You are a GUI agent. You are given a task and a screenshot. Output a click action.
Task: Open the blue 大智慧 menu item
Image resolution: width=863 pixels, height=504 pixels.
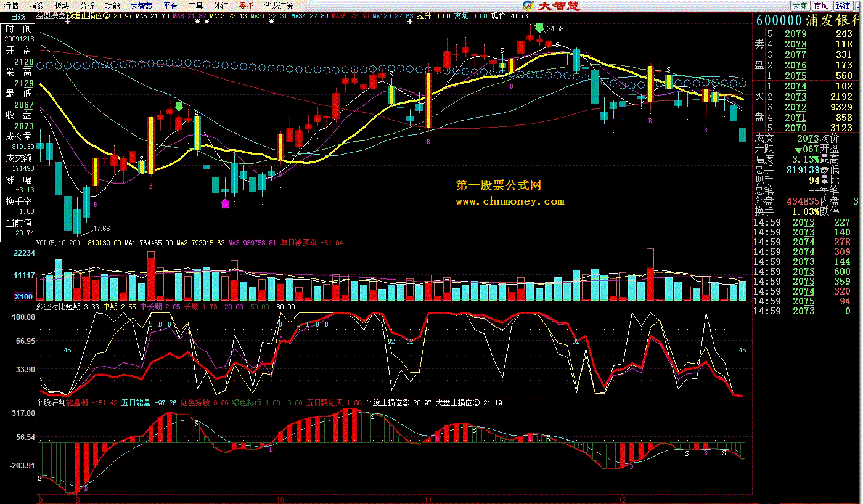click(142, 6)
